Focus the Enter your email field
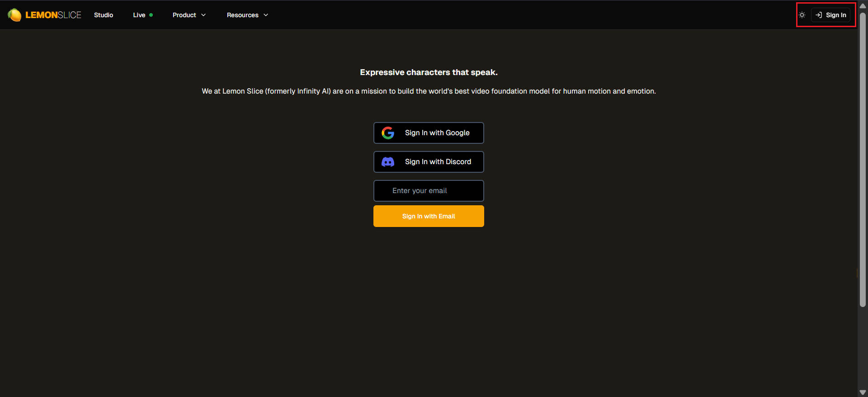This screenshot has height=397, width=868. click(429, 191)
